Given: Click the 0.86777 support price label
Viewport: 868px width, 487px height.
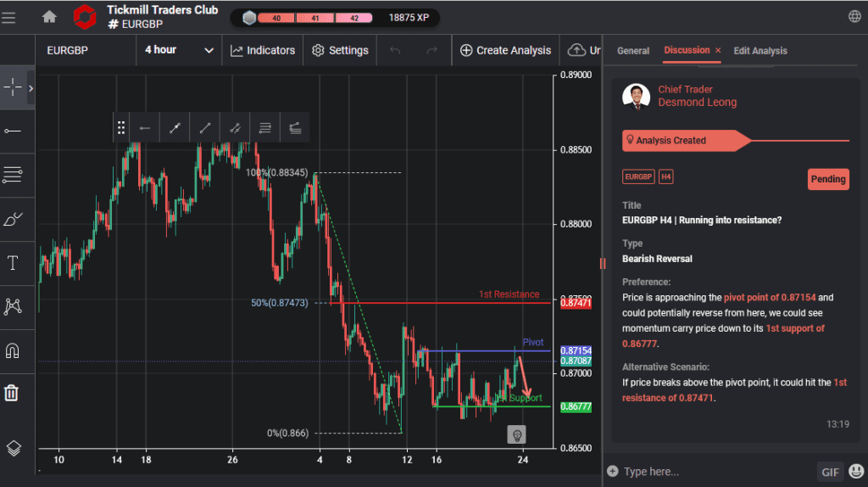Looking at the screenshot, I should tap(576, 406).
